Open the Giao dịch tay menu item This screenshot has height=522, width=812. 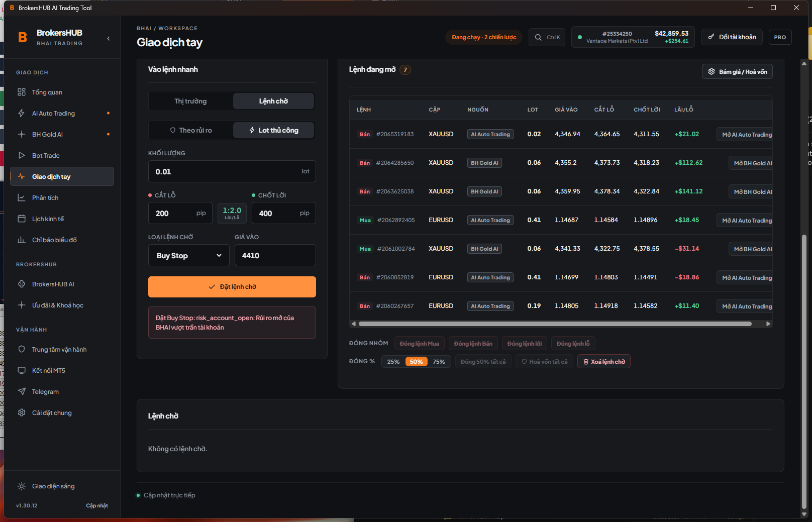pyautogui.click(x=62, y=176)
